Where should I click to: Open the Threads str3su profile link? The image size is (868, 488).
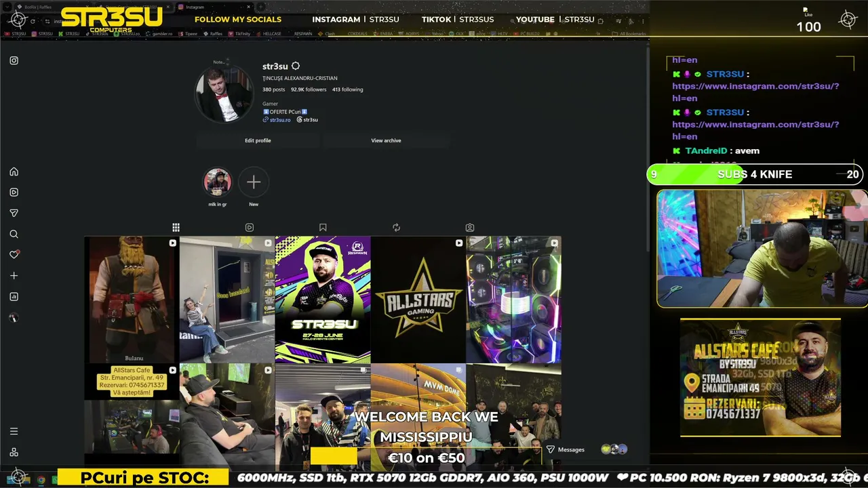click(x=307, y=120)
